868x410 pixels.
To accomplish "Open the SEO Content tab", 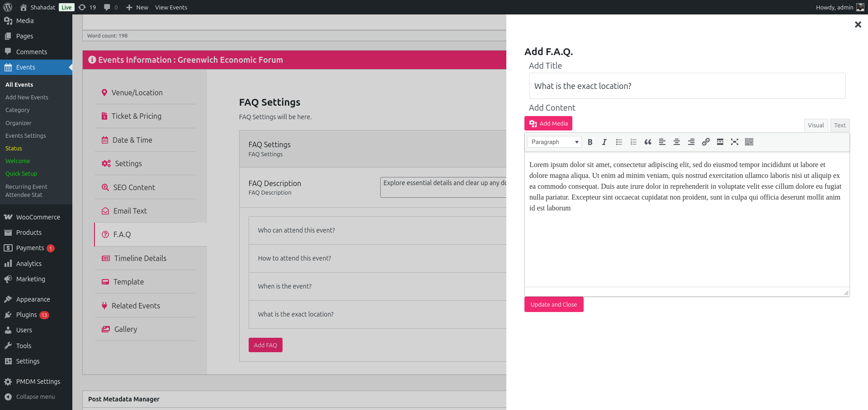I will (x=145, y=187).
